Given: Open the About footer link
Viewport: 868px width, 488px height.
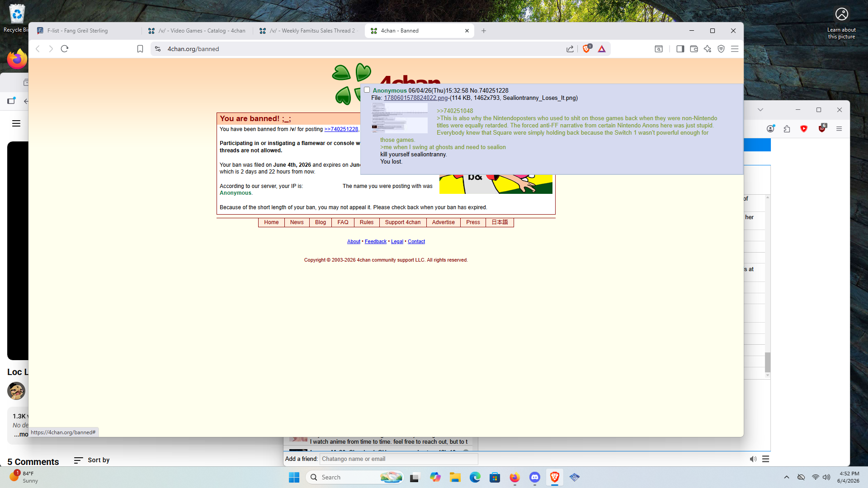Looking at the screenshot, I should tap(354, 242).
